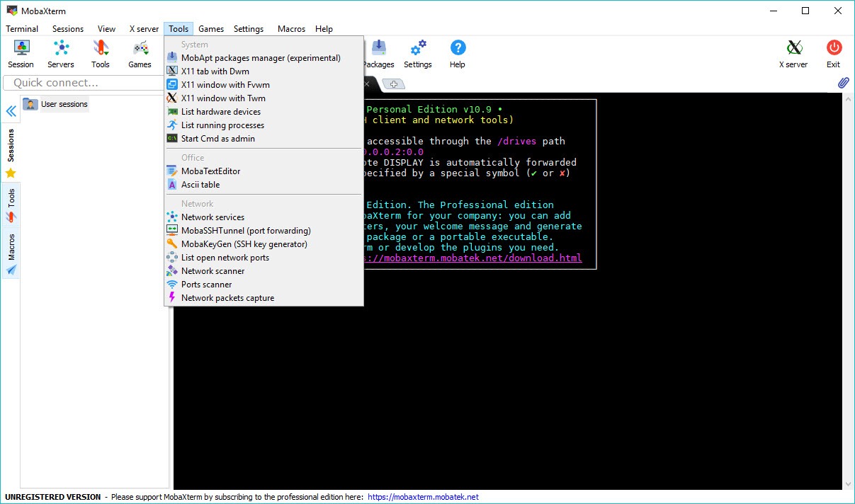Choose List running processes
This screenshot has width=855, height=504.
pyautogui.click(x=264, y=125)
